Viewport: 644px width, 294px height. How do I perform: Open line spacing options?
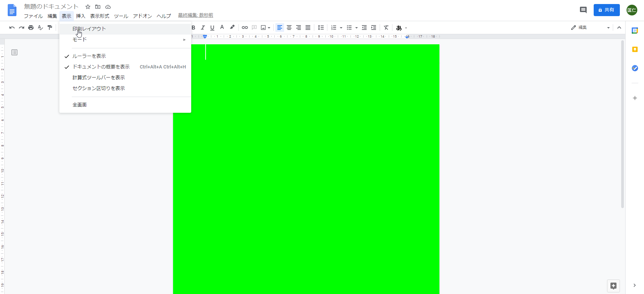pyautogui.click(x=321, y=28)
